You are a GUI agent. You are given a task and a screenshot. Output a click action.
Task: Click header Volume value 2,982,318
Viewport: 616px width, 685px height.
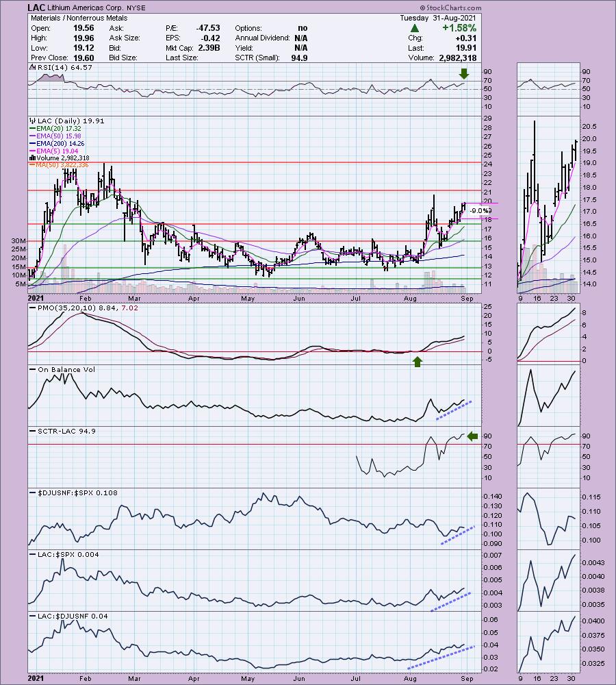[457, 58]
